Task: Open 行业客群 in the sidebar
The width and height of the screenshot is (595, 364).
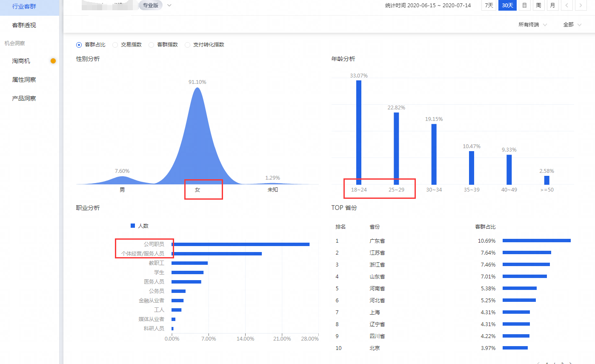Action: click(24, 6)
